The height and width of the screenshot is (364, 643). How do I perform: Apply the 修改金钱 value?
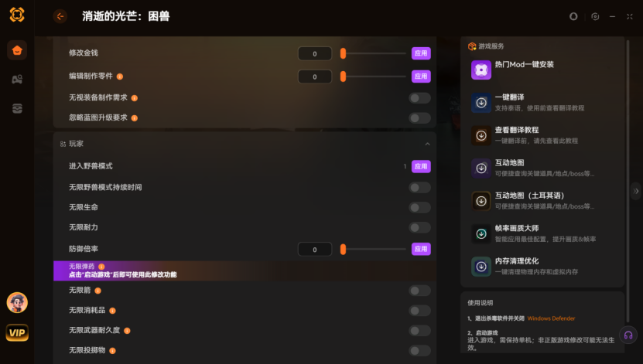point(421,53)
